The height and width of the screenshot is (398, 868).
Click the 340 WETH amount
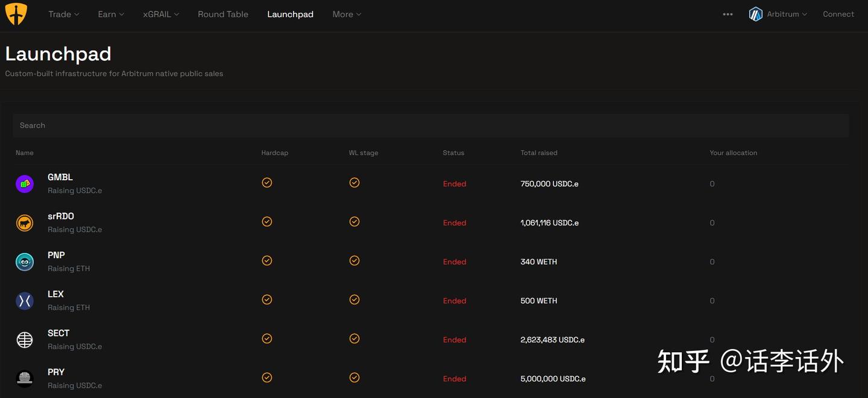[539, 262]
